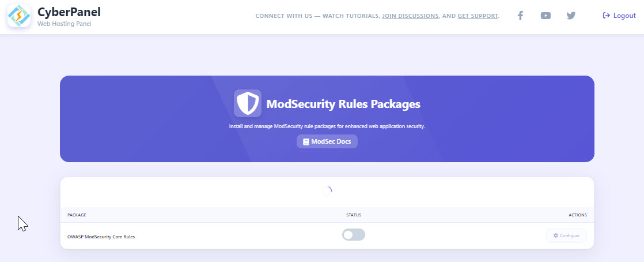The image size is (644, 262).
Task: Click the Status column header
Action: point(354,215)
